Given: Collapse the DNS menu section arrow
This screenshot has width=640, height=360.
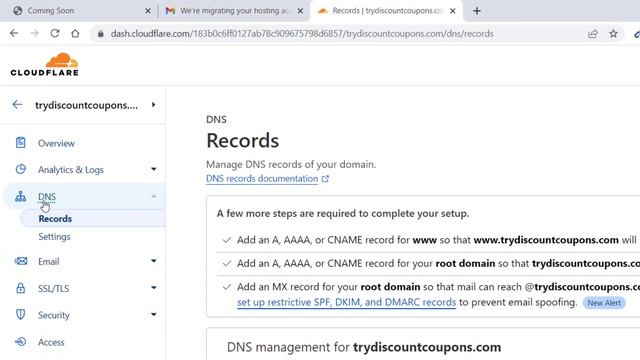Looking at the screenshot, I should tap(153, 196).
